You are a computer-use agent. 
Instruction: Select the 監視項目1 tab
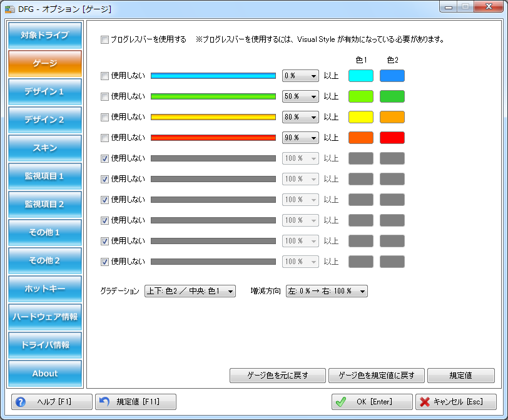click(45, 176)
